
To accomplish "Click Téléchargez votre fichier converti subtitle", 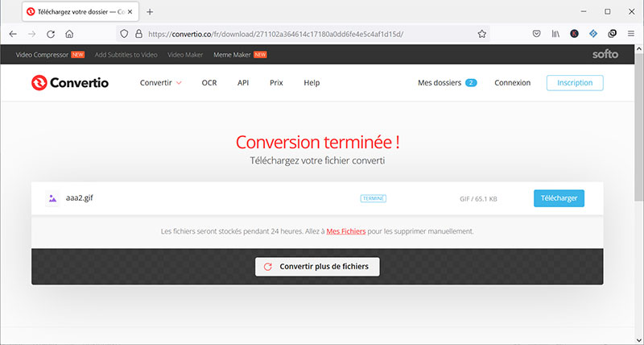I will tap(317, 160).
